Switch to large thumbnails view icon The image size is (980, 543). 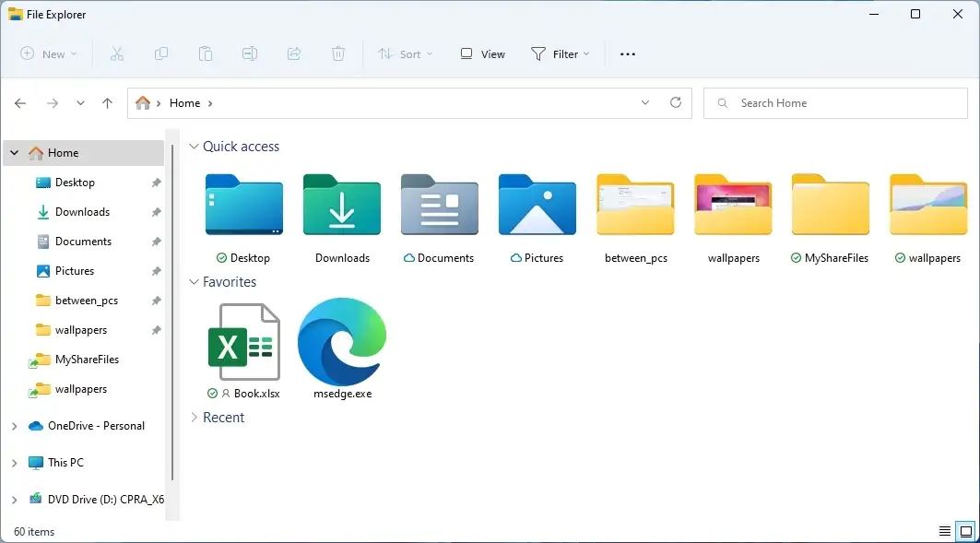point(965,532)
